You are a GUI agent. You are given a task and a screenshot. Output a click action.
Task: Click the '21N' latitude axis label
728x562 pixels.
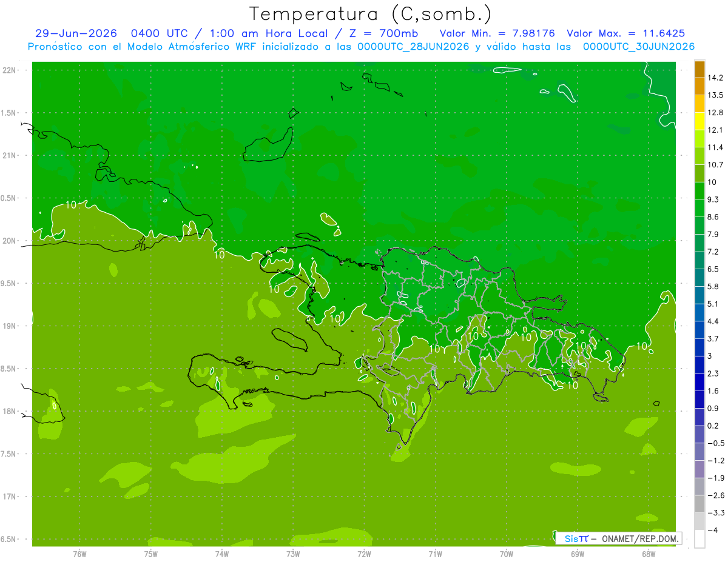tap(10, 155)
